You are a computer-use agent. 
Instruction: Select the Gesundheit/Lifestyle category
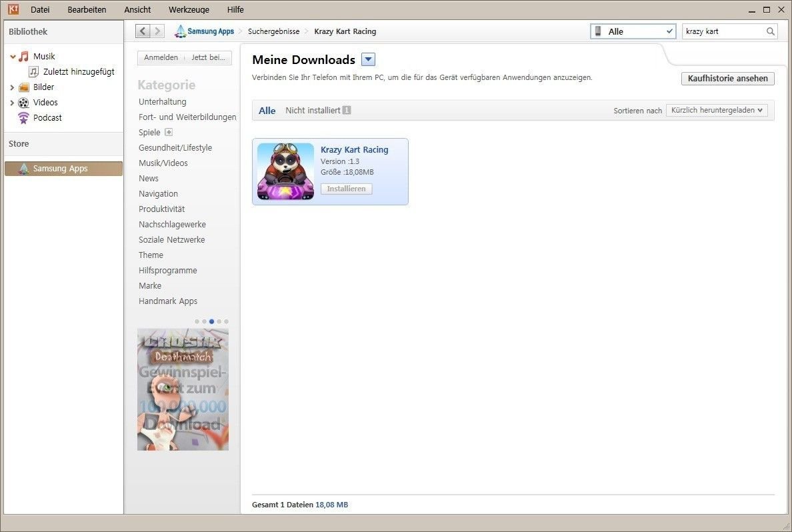tap(175, 147)
